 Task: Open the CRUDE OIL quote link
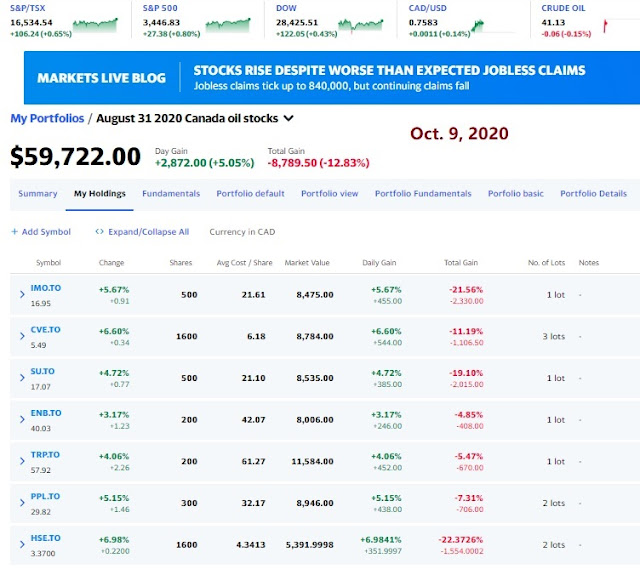tap(563, 8)
